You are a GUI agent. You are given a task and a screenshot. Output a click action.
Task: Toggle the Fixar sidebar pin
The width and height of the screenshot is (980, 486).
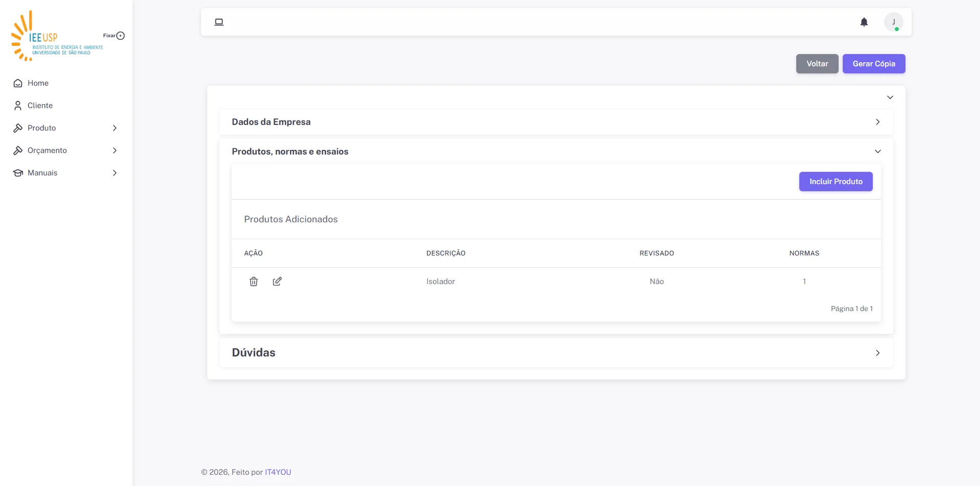(x=120, y=36)
